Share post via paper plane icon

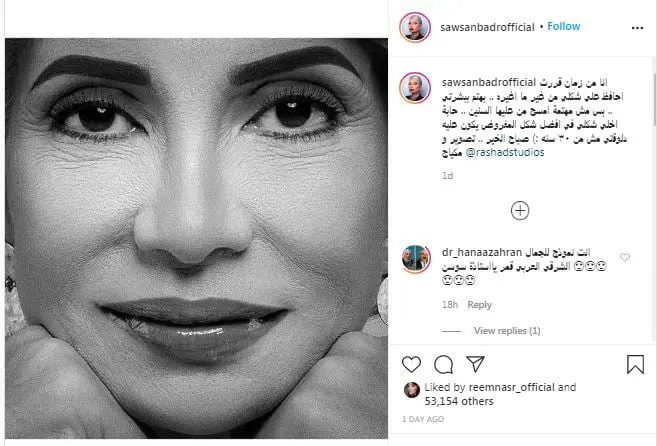pos(475,364)
